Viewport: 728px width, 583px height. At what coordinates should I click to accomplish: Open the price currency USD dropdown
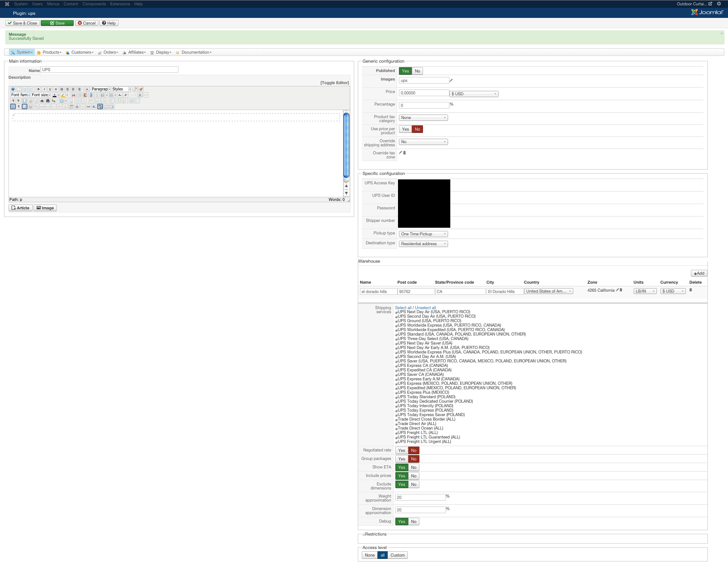[x=474, y=94]
